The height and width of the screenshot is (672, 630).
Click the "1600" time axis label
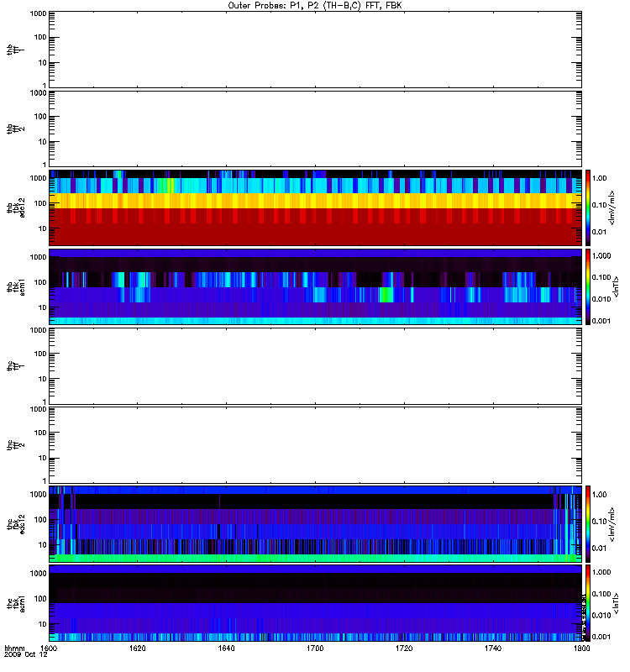tap(49, 648)
